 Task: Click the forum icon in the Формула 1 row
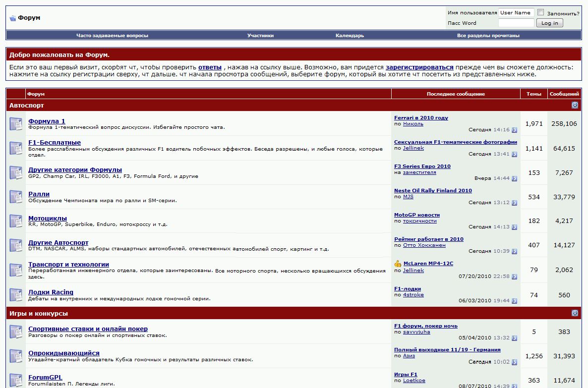coord(16,124)
